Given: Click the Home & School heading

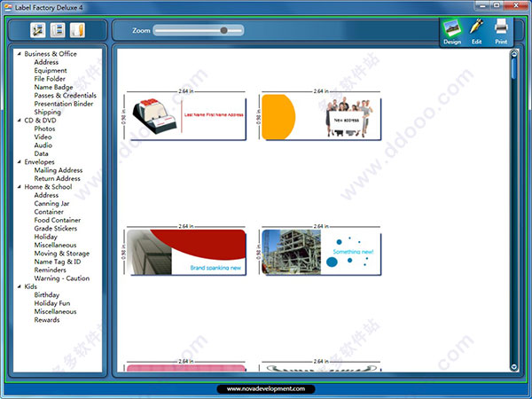Looking at the screenshot, I should tap(48, 186).
